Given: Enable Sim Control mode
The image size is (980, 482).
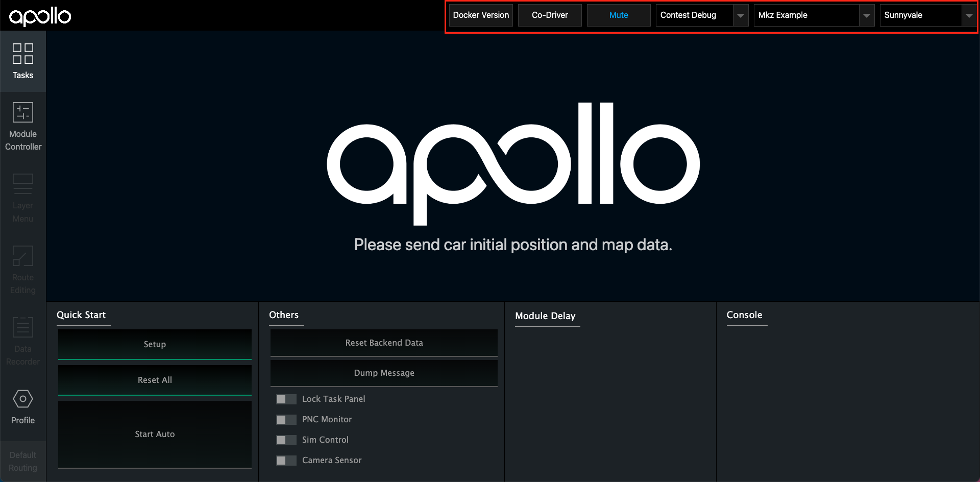Looking at the screenshot, I should pyautogui.click(x=286, y=440).
